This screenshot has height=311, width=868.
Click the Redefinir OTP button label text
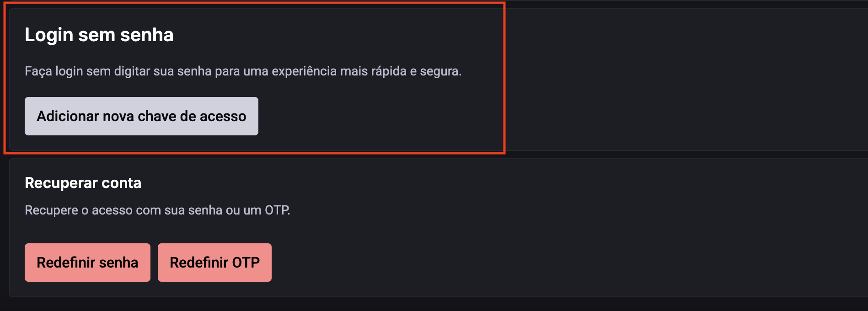214,262
